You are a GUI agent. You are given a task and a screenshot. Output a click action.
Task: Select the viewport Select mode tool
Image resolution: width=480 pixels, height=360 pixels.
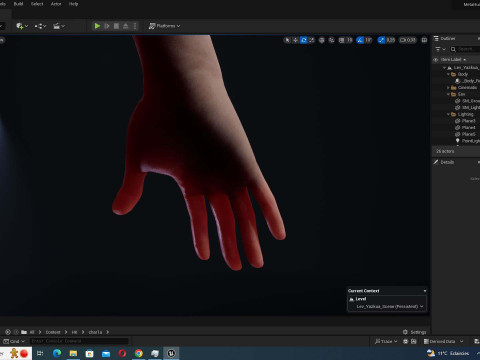point(287,40)
